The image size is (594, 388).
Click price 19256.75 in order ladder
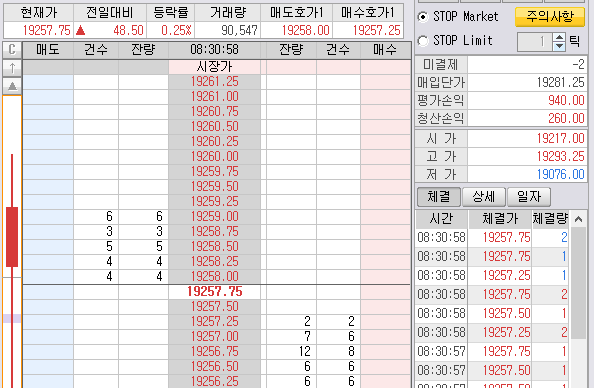point(214,351)
